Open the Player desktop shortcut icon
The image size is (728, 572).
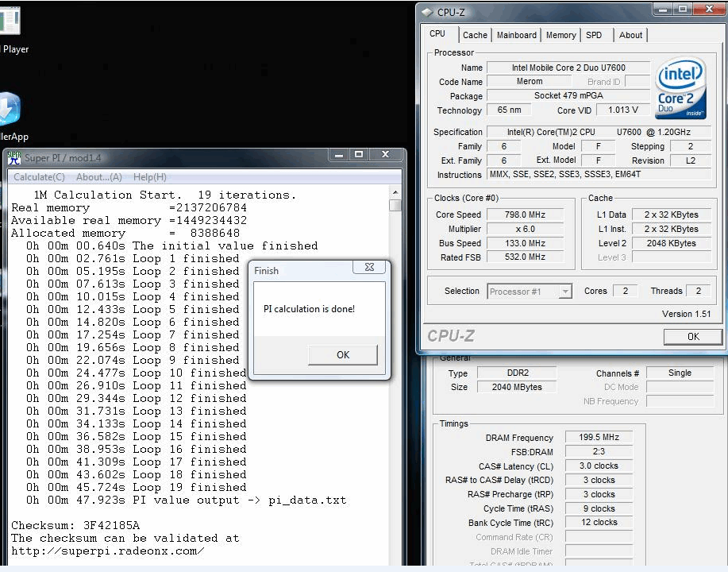(x=9, y=20)
